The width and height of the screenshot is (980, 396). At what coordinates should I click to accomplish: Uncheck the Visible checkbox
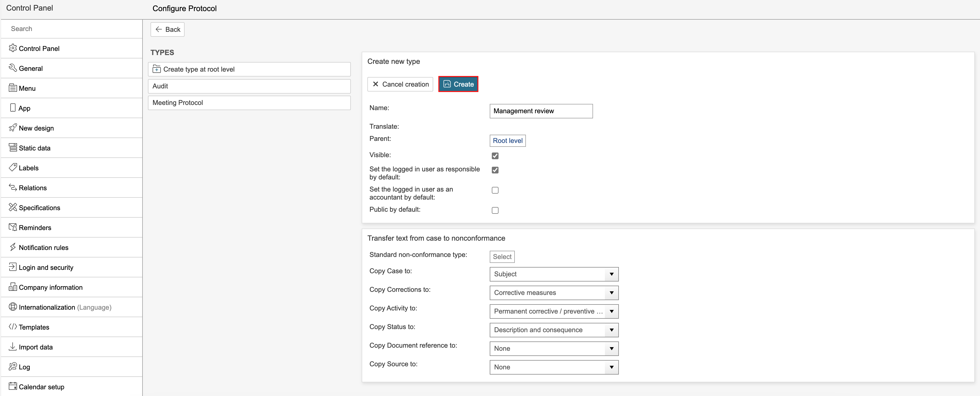point(495,156)
